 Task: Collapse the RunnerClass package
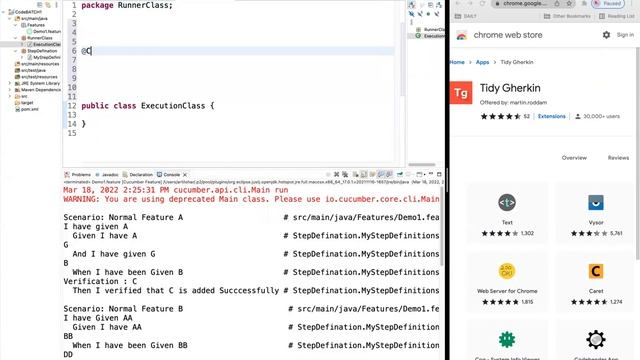click(16, 38)
